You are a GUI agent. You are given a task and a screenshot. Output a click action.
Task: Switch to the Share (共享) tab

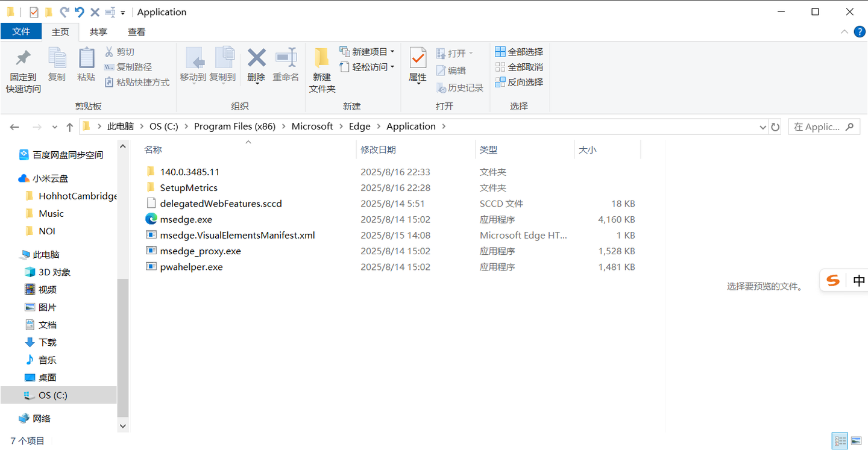click(98, 32)
